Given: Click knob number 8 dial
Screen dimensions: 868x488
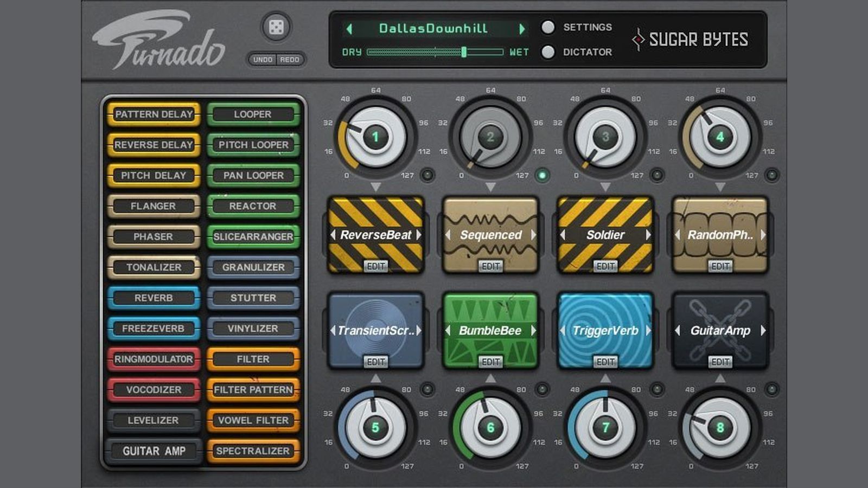Looking at the screenshot, I should tap(720, 427).
